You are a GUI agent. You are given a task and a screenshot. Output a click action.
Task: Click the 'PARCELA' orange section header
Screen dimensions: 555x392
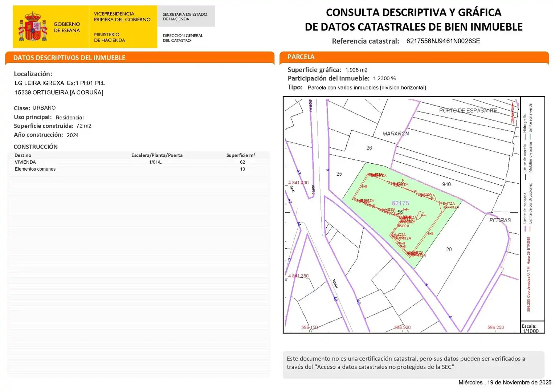tap(414, 57)
